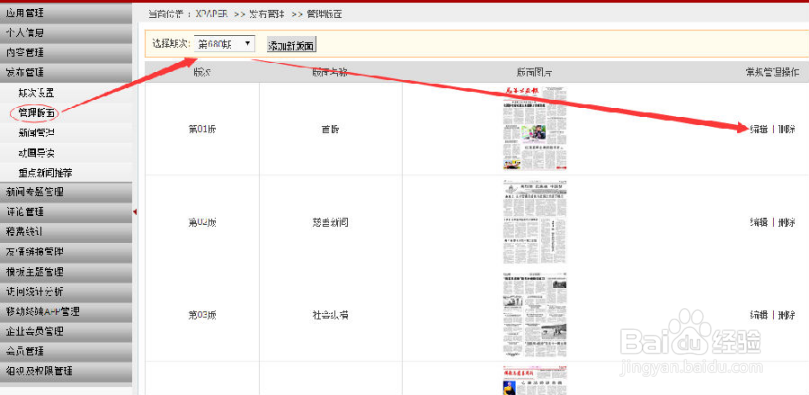Click the 首版 page name cell
Image resolution: width=809 pixels, height=395 pixels.
(x=330, y=129)
